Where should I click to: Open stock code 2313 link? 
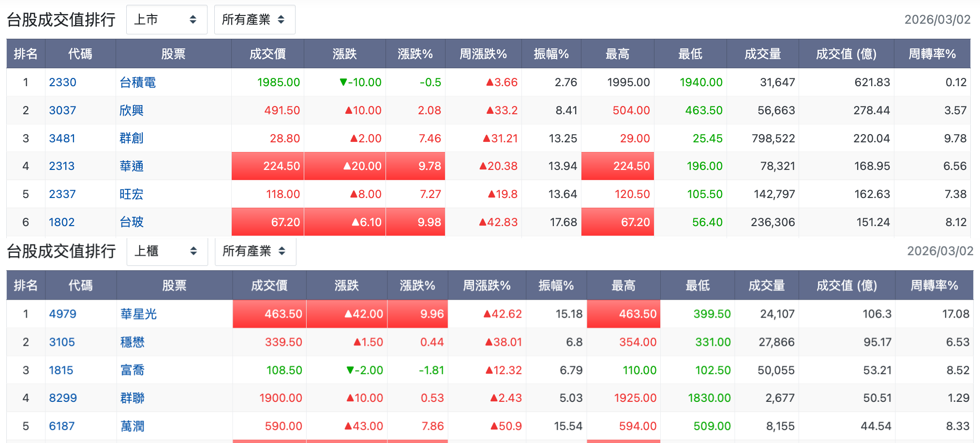pos(62,166)
